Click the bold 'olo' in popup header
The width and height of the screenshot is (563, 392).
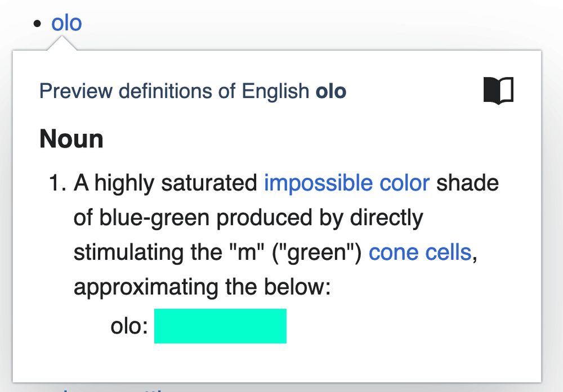tap(331, 91)
